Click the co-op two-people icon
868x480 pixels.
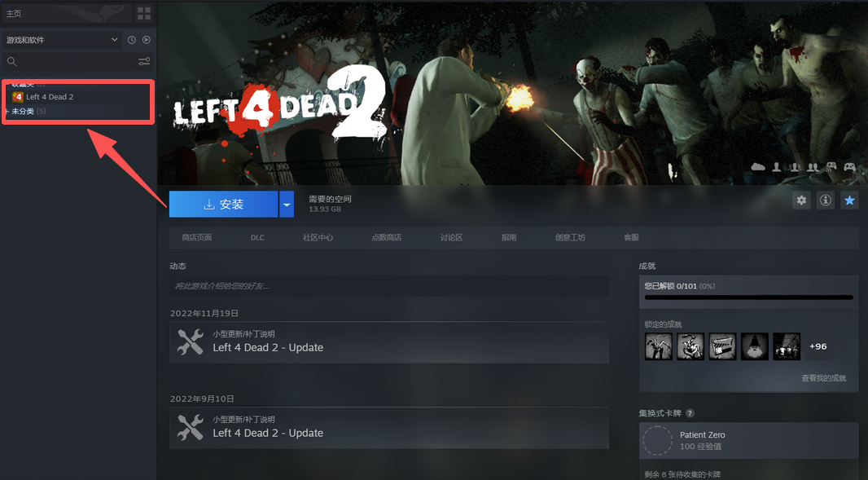point(813,166)
